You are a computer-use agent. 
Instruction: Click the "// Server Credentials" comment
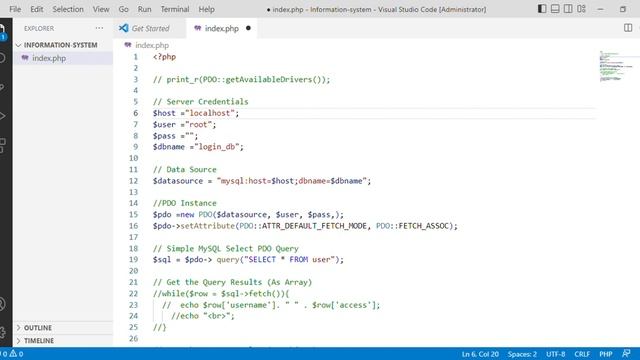(x=200, y=102)
